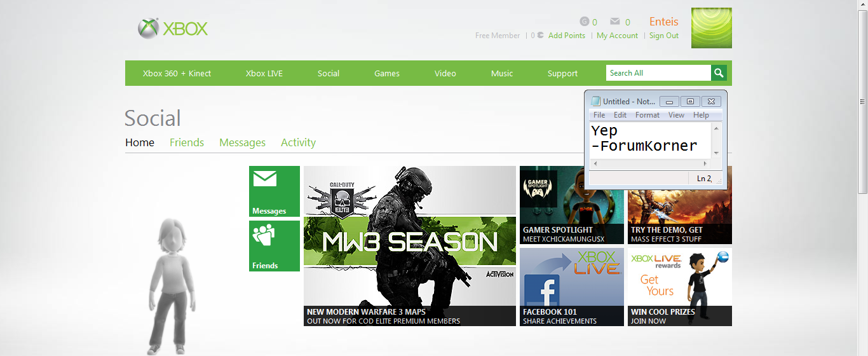This screenshot has width=868, height=356.
Task: Open Notepad File menu
Action: point(599,115)
